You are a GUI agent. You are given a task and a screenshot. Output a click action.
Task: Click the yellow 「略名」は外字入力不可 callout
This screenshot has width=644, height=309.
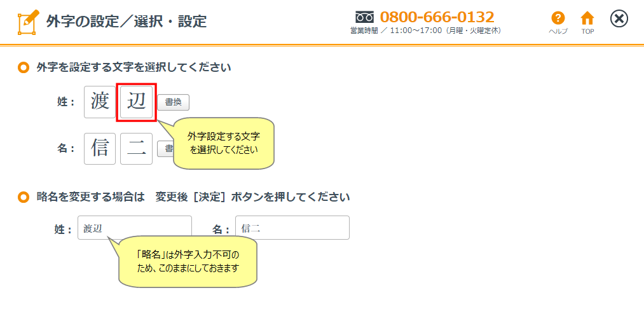(188, 261)
